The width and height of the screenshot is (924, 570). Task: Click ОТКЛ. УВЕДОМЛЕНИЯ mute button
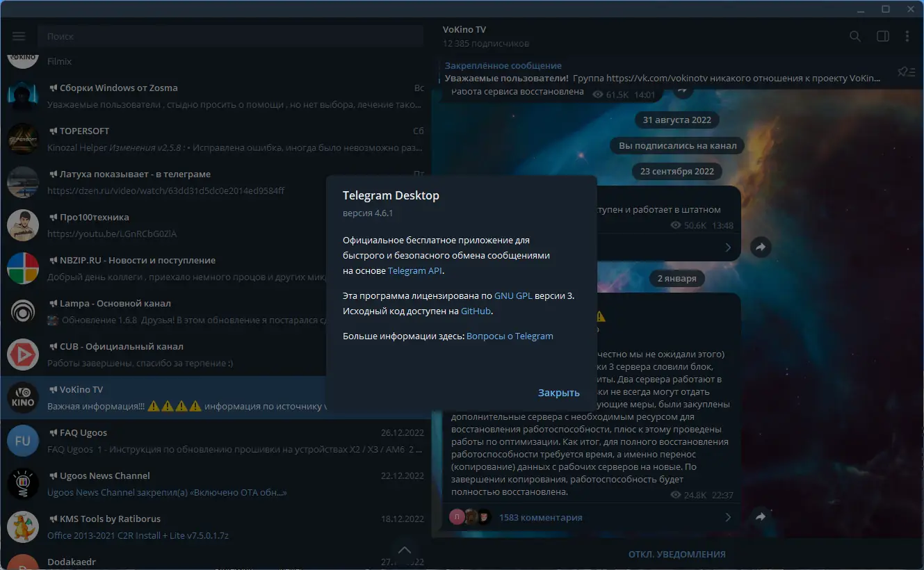pyautogui.click(x=676, y=554)
